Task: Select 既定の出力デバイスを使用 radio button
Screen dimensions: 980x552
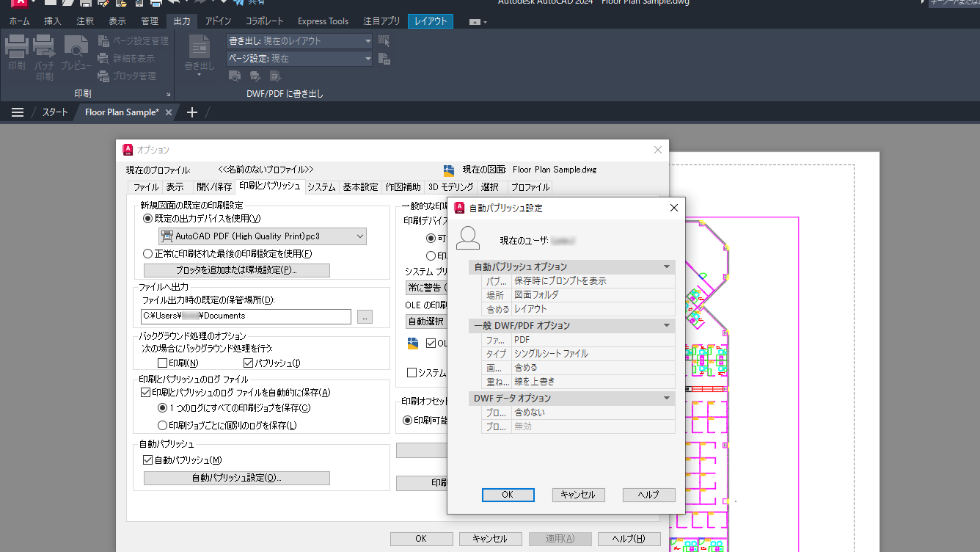Action: (x=148, y=218)
